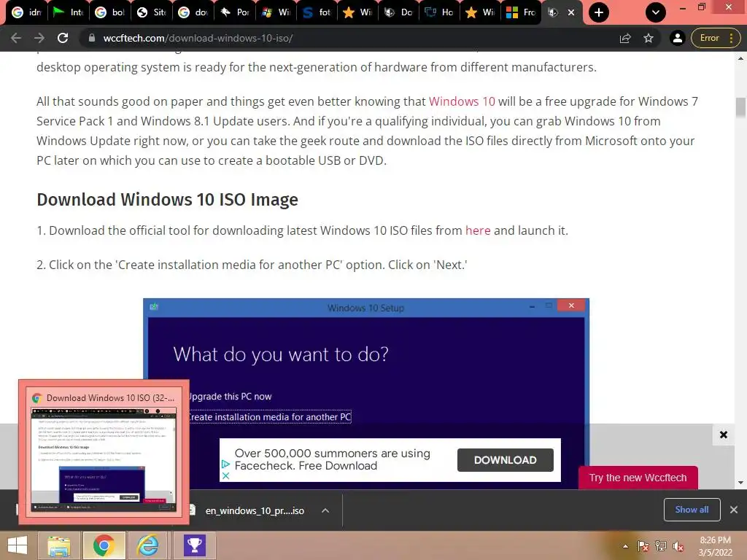The image size is (747, 560).
Task: Click the Facecheck ad text
Action: click(x=333, y=459)
